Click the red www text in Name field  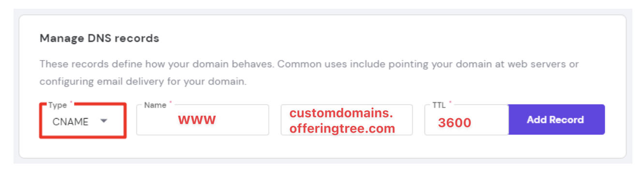[197, 120]
